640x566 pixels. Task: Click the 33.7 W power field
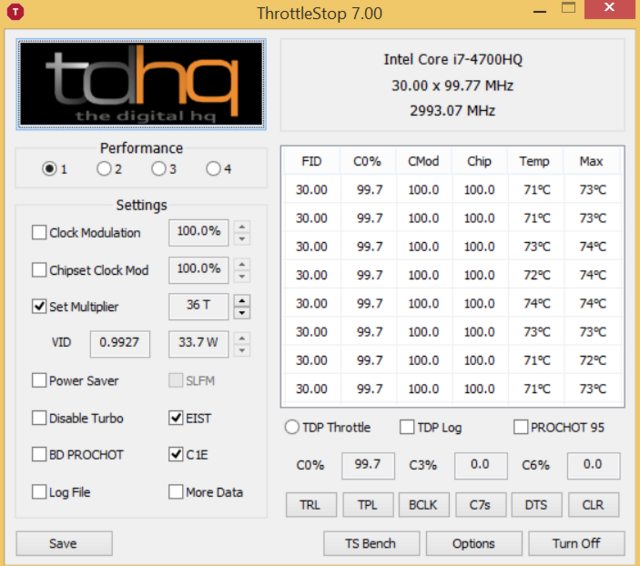pyautogui.click(x=198, y=344)
